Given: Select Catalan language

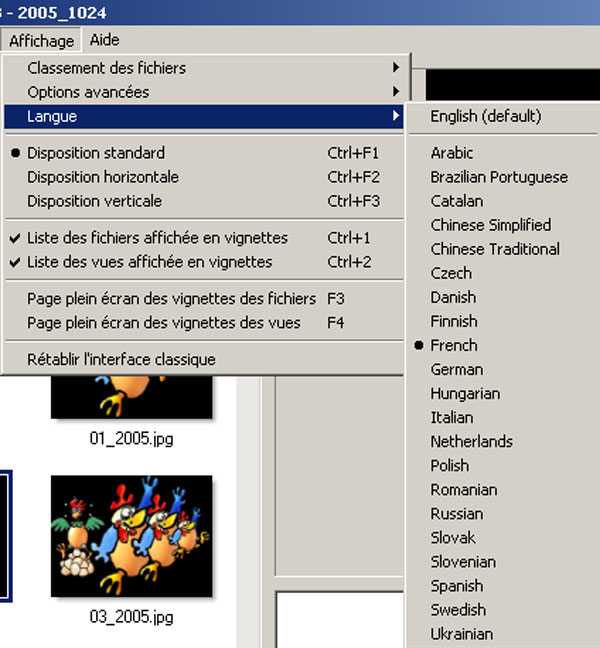Looking at the screenshot, I should tap(504, 201).
